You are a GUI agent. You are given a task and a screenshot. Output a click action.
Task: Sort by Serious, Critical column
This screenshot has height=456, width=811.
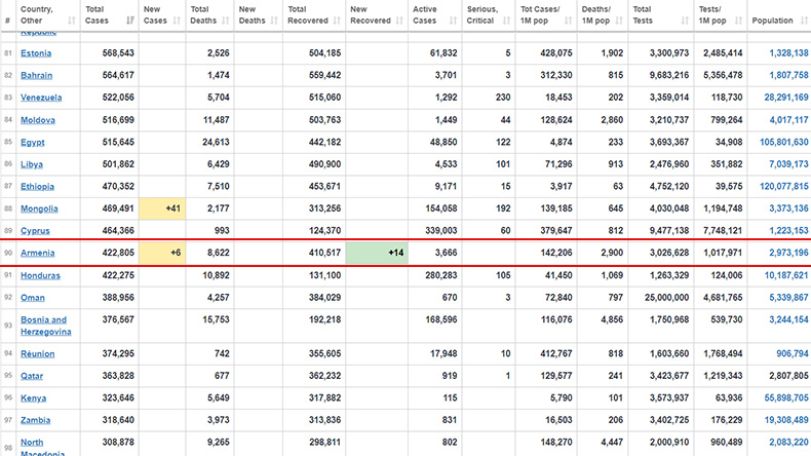488,15
